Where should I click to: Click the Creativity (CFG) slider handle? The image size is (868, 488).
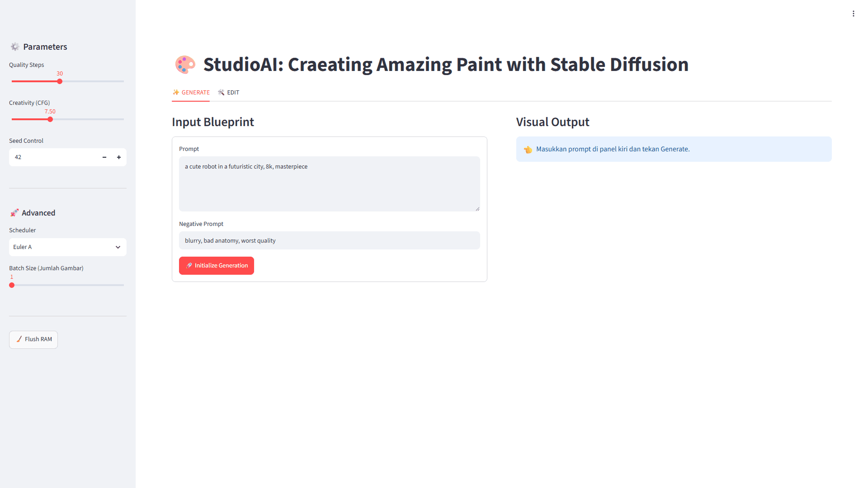tap(50, 119)
